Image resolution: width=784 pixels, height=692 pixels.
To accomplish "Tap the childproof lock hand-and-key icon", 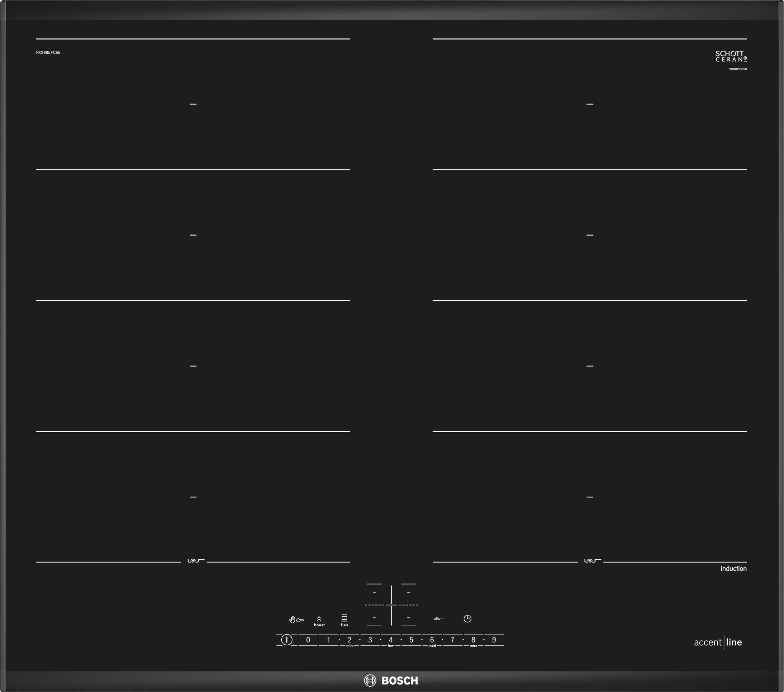I will click(x=296, y=620).
